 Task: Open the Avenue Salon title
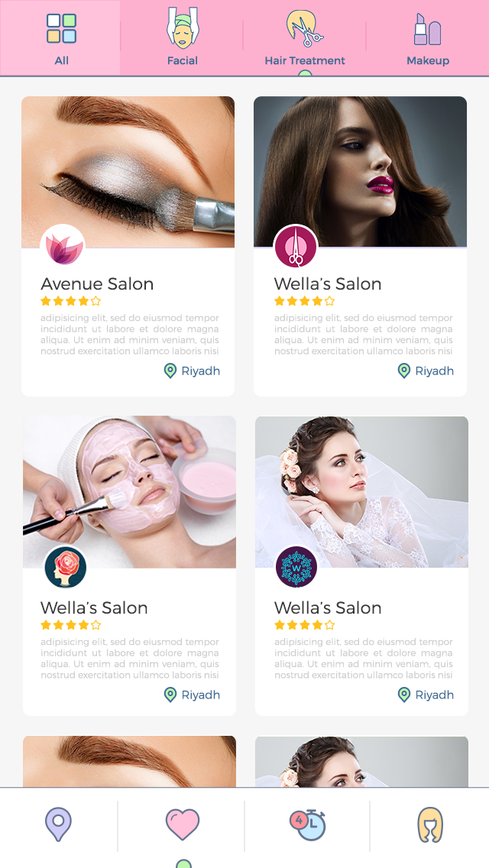coord(97,284)
